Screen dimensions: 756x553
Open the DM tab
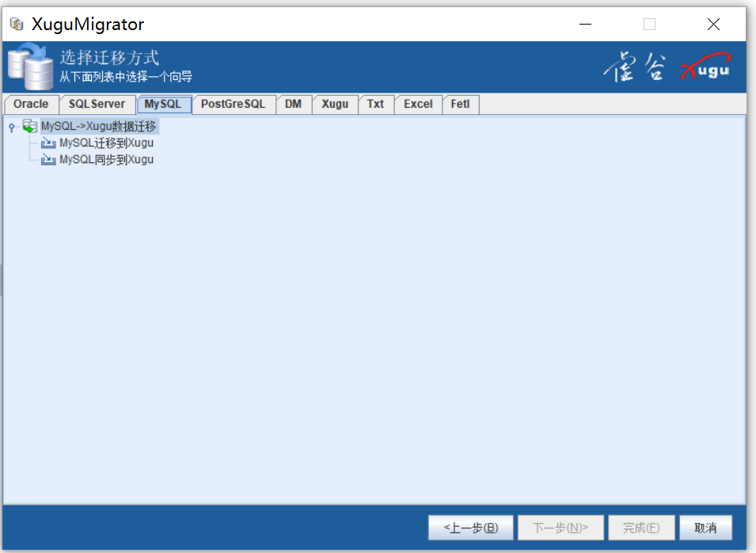coord(293,105)
